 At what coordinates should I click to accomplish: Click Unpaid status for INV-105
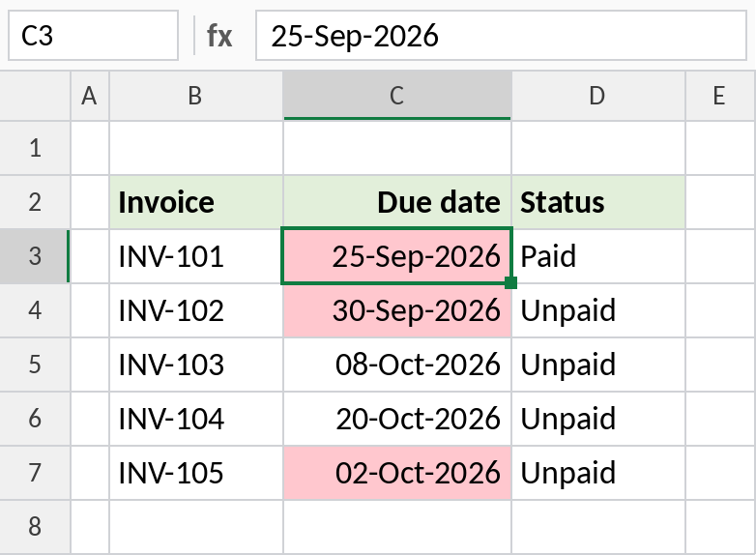coord(598,472)
